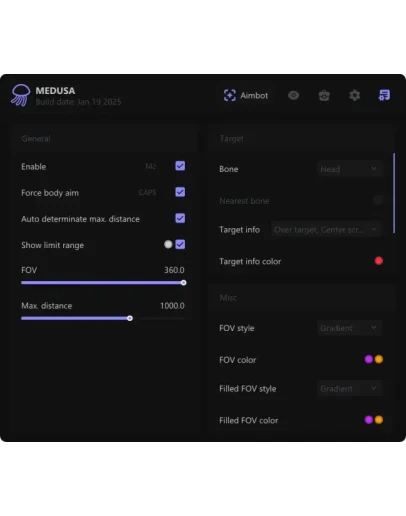Click the CAPS keybind for Force body aim
The height and width of the screenshot is (516, 406).
point(147,192)
